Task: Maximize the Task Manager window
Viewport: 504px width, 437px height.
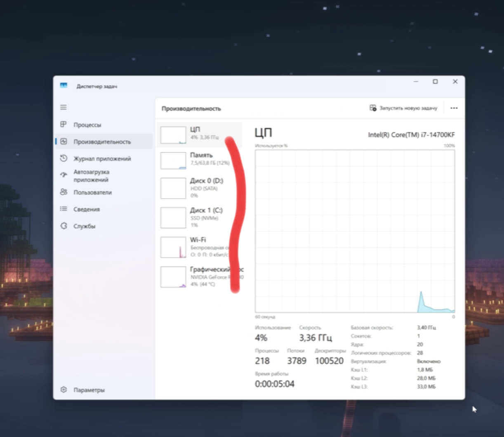Action: (x=435, y=82)
